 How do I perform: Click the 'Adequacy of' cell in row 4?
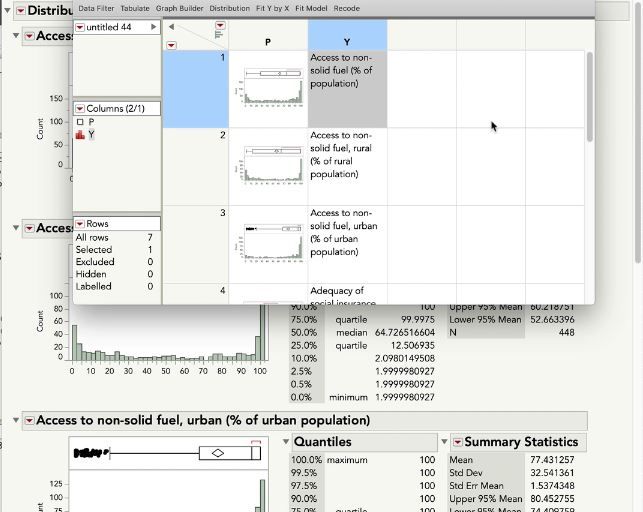pyautogui.click(x=347, y=294)
